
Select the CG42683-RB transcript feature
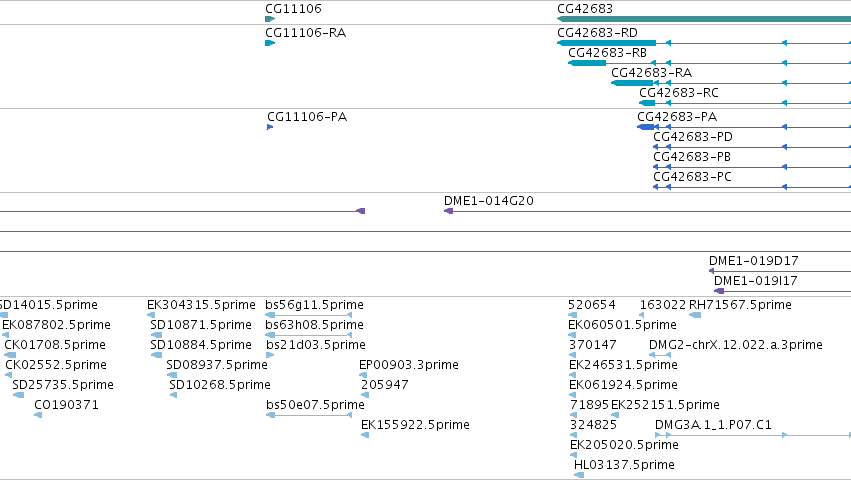(x=709, y=63)
